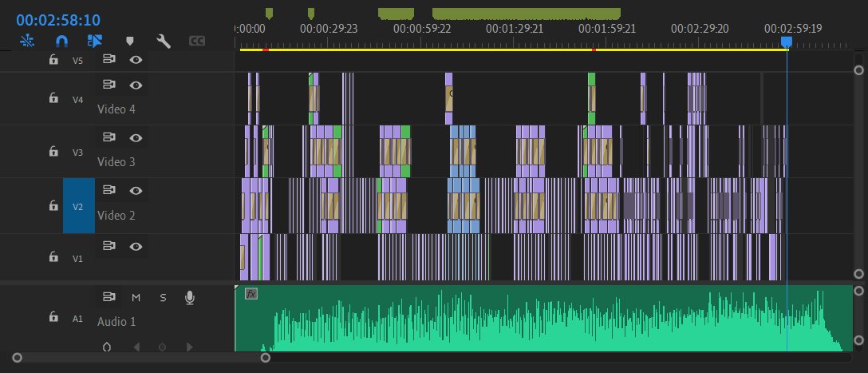Toggle lock on track V2

[53, 205]
